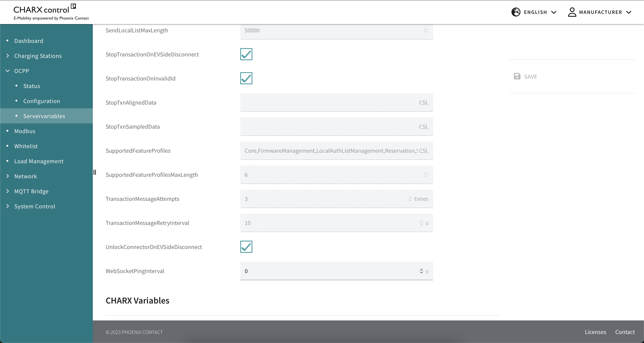
Task: Click the SendLocalListMaxLength stepper arrows
Action: (x=426, y=30)
